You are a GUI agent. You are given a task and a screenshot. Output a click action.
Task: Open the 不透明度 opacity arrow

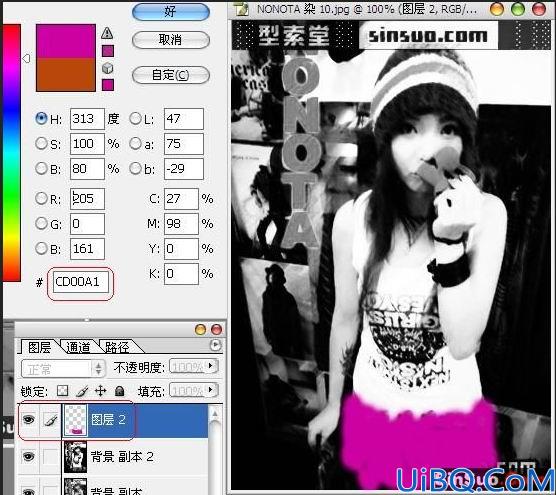pyautogui.click(x=211, y=365)
